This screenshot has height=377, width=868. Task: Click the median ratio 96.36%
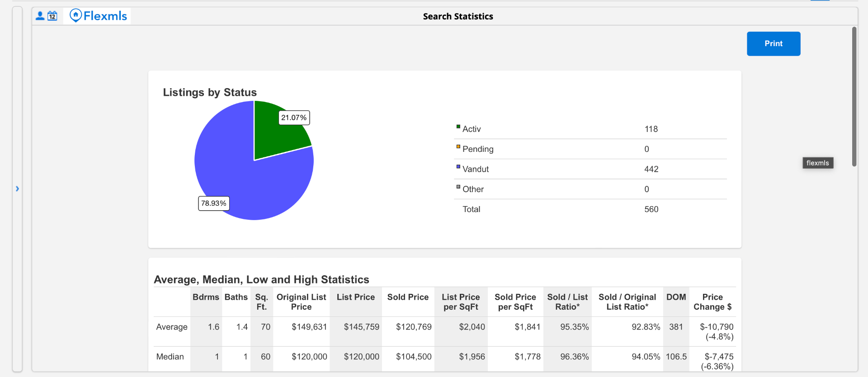tap(575, 357)
